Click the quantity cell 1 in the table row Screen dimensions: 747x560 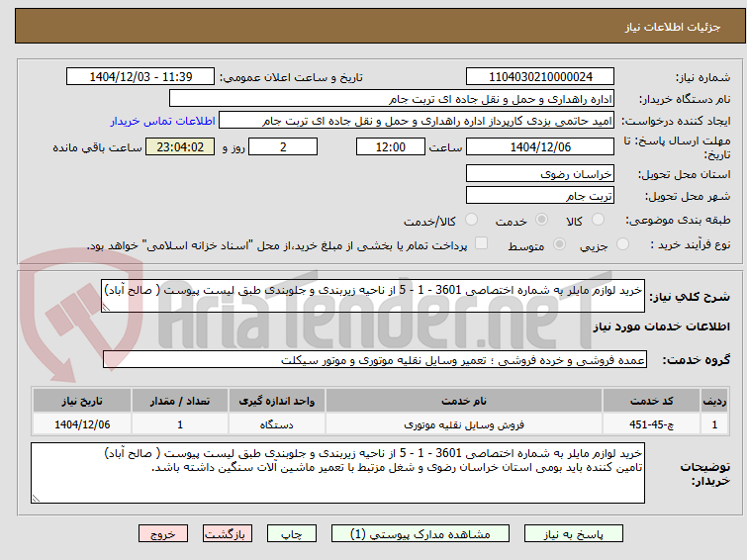[x=180, y=424]
